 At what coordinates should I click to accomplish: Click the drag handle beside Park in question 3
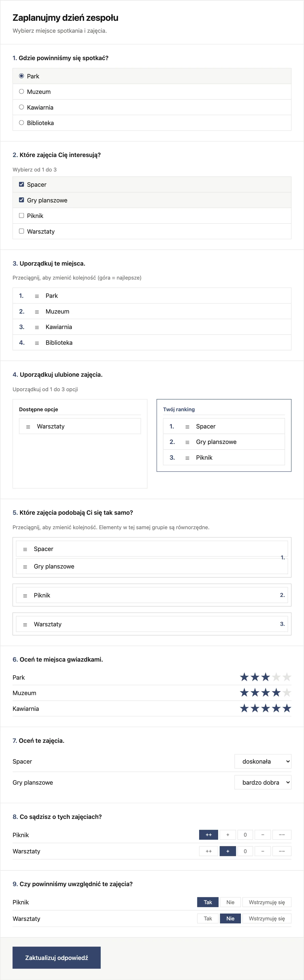(x=37, y=296)
